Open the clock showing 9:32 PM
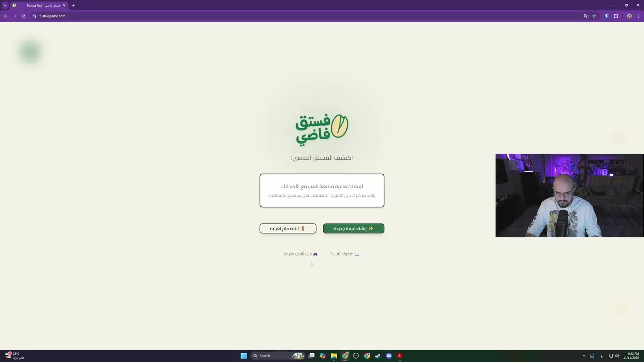 (631, 356)
